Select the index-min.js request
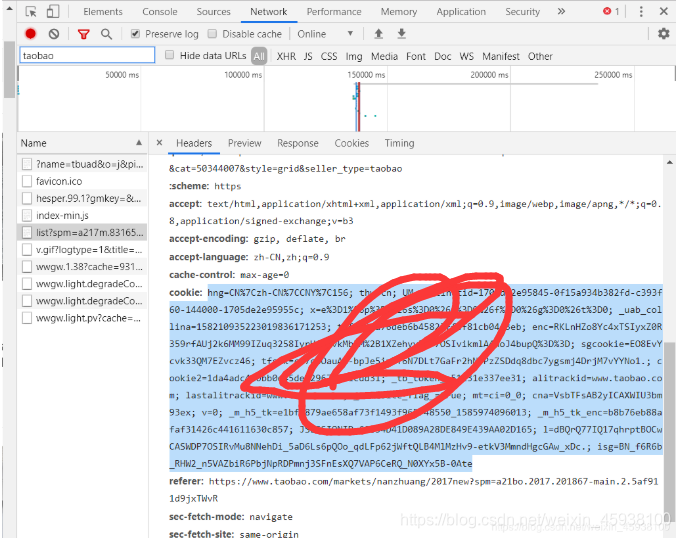The image size is (681, 538). pyautogui.click(x=82, y=215)
